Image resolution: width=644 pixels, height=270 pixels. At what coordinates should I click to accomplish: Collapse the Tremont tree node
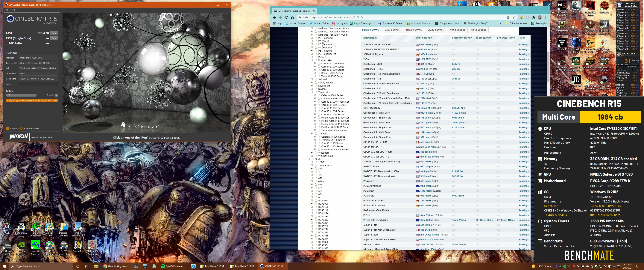312,133
